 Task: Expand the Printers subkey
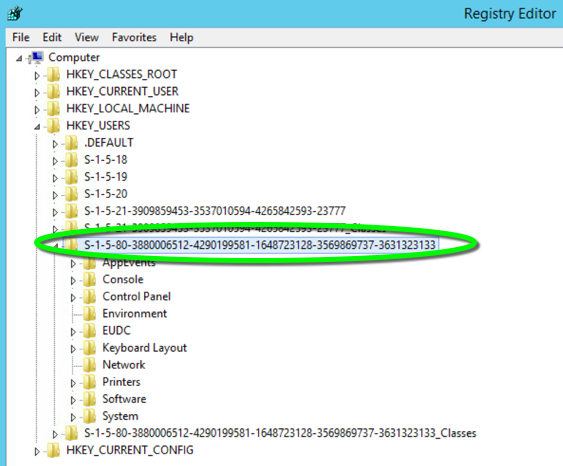[x=73, y=383]
